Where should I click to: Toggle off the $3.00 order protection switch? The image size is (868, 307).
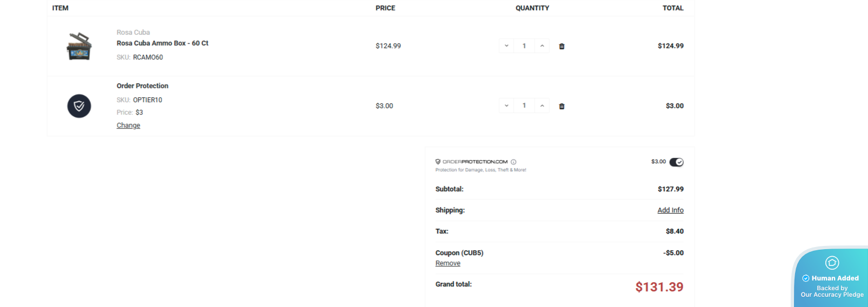(x=676, y=162)
